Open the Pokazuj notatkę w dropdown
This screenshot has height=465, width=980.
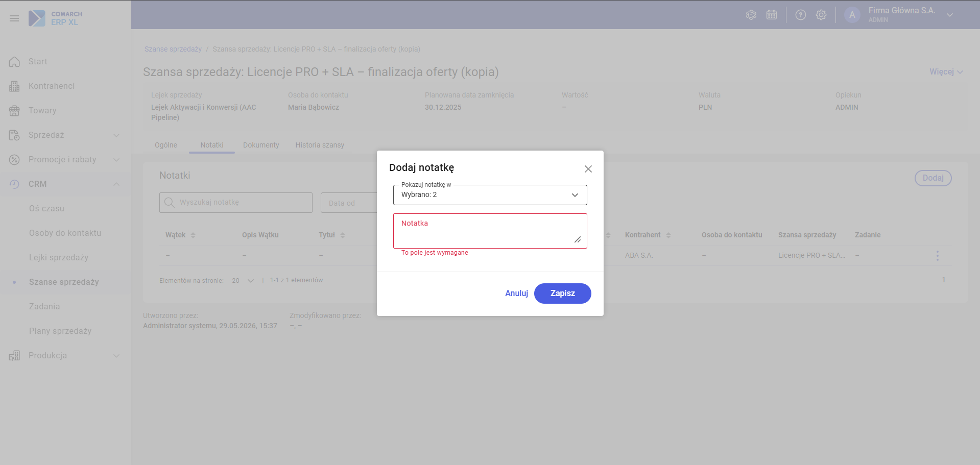tap(490, 195)
